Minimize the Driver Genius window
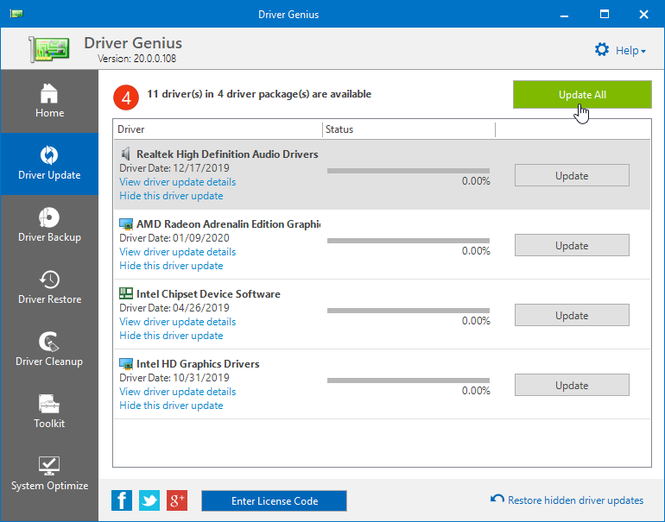This screenshot has height=522, width=665. [564, 14]
